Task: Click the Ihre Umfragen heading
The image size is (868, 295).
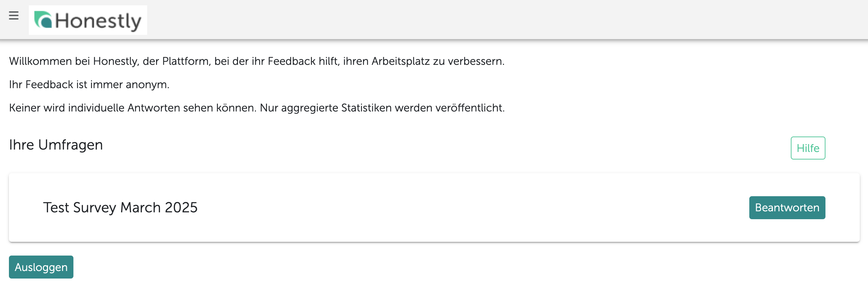Action: (x=56, y=145)
